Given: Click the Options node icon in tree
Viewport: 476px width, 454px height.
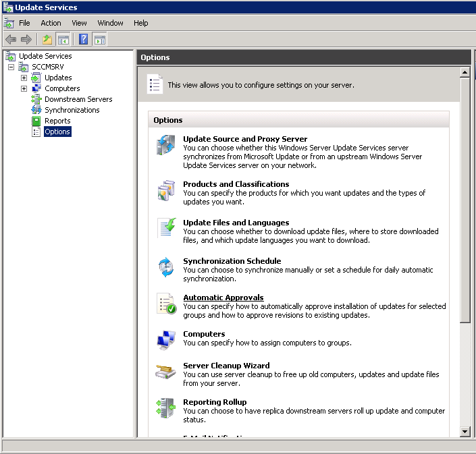Looking at the screenshot, I should coord(36,132).
